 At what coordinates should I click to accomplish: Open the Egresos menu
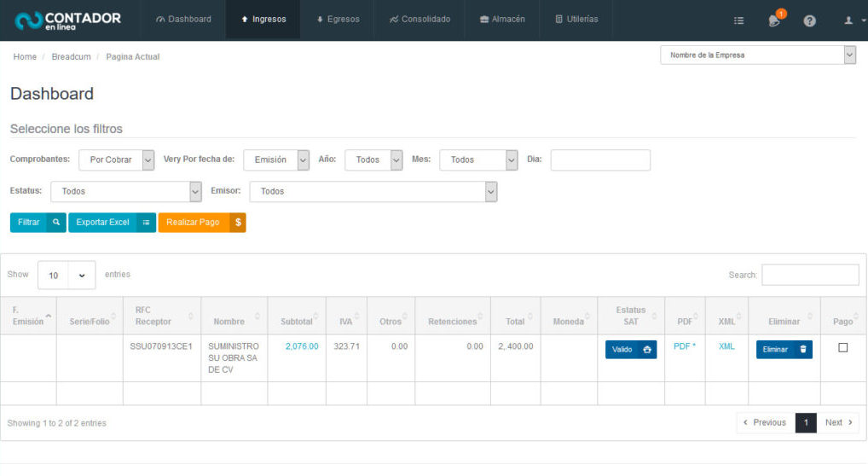[x=338, y=20]
